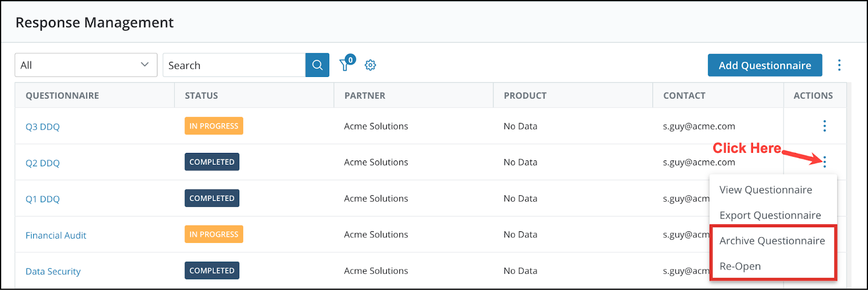Open the Financial Audit questionnaire link
The image size is (868, 290).
tap(56, 235)
